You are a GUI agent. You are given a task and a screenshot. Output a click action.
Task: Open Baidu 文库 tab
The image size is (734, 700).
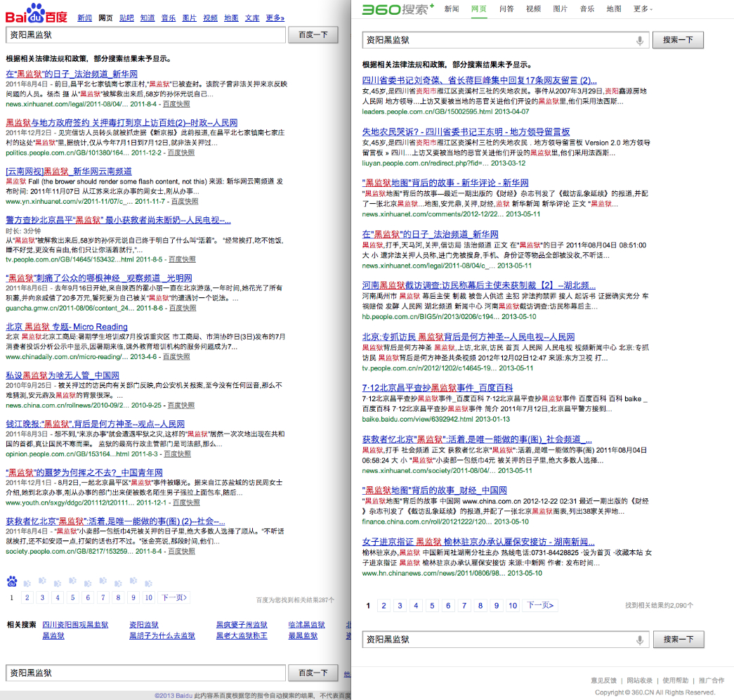(x=252, y=18)
